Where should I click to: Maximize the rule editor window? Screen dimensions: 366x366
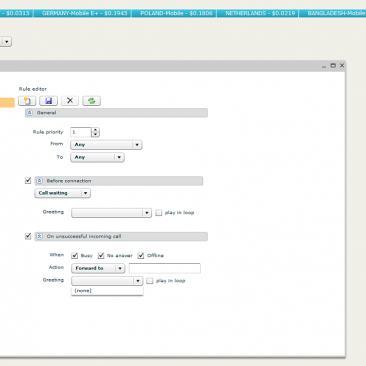point(333,65)
